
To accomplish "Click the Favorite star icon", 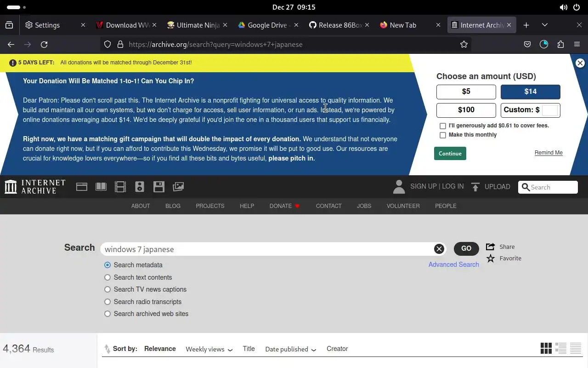I will (x=491, y=258).
